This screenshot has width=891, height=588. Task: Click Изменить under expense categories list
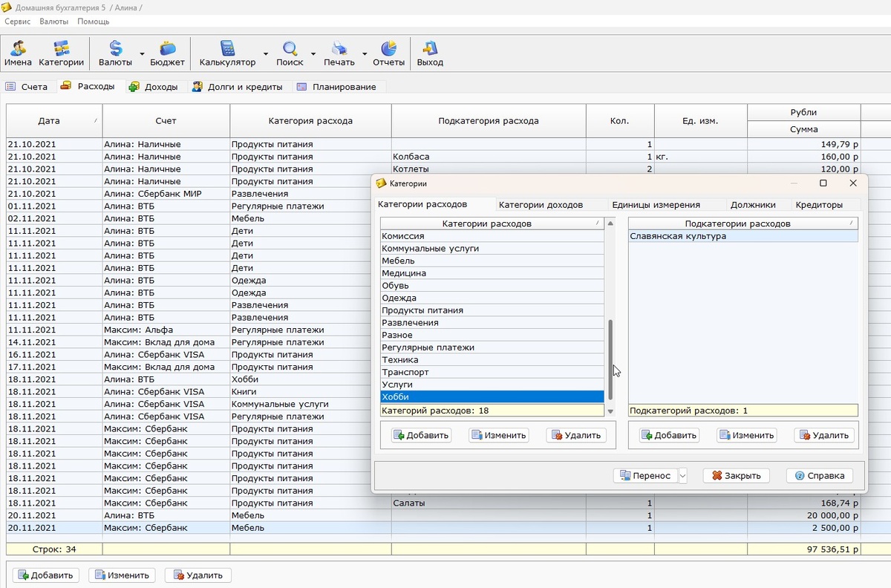pyautogui.click(x=499, y=436)
